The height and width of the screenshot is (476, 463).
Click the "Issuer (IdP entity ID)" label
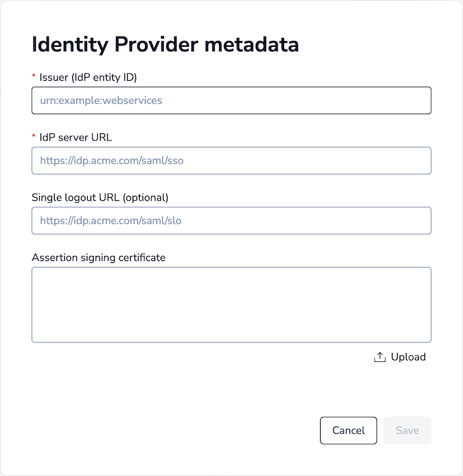tap(88, 77)
